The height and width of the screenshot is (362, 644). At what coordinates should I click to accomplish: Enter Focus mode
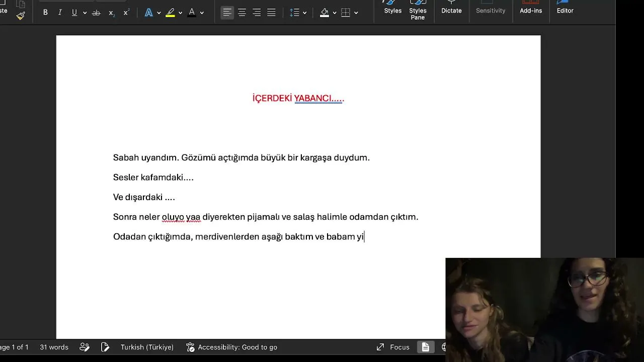pyautogui.click(x=393, y=347)
